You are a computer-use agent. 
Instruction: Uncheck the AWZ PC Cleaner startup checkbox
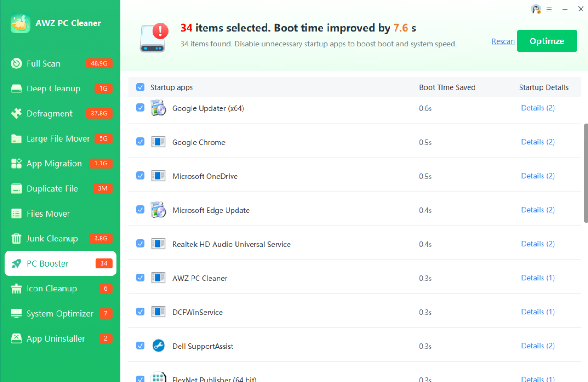[141, 278]
